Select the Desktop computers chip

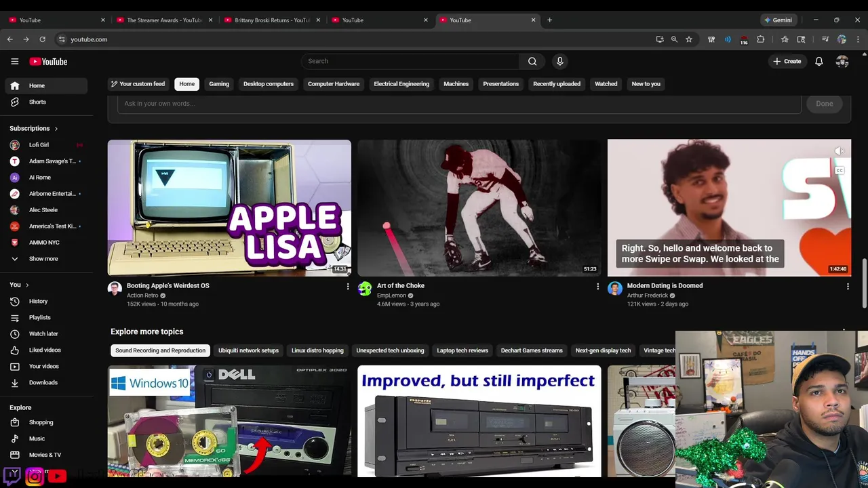point(269,84)
